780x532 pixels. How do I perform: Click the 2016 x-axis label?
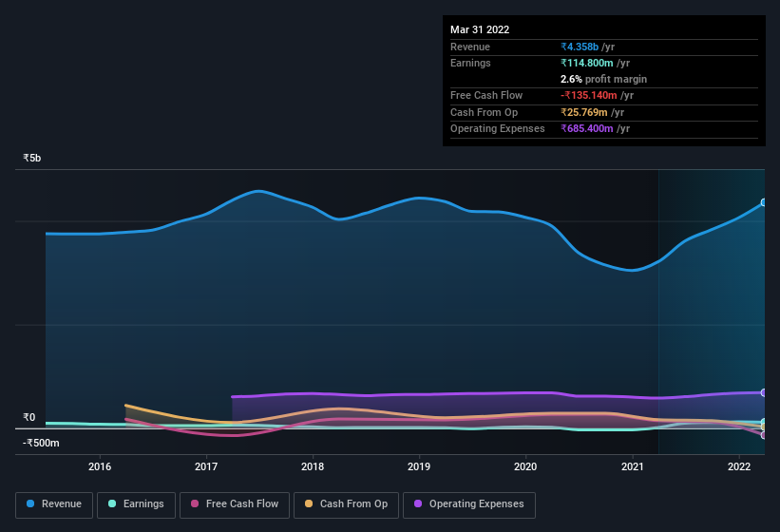click(x=100, y=466)
